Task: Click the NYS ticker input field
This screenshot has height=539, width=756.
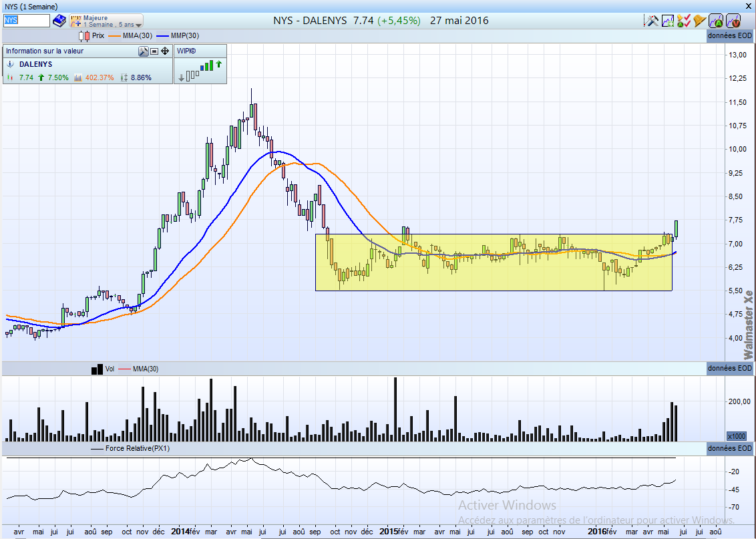Action: [x=26, y=21]
